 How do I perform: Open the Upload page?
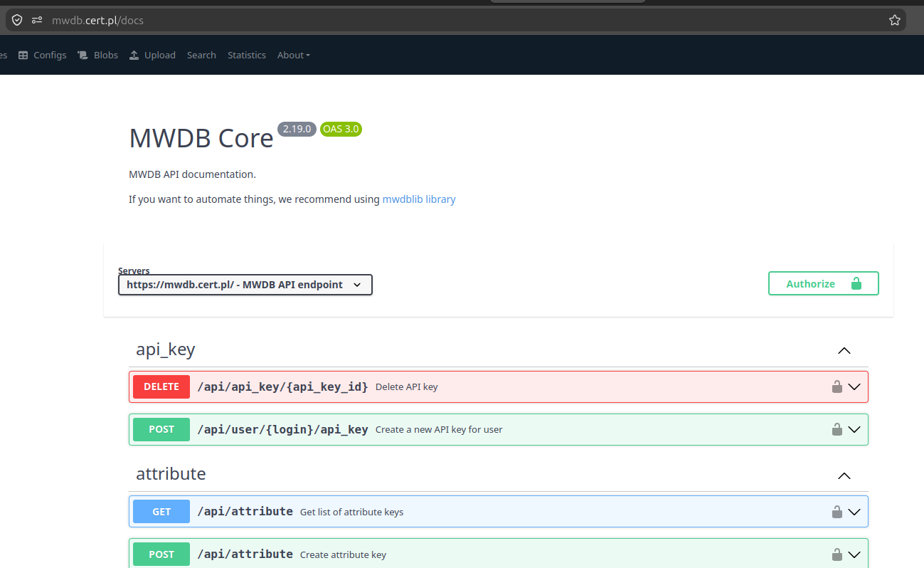(x=152, y=55)
